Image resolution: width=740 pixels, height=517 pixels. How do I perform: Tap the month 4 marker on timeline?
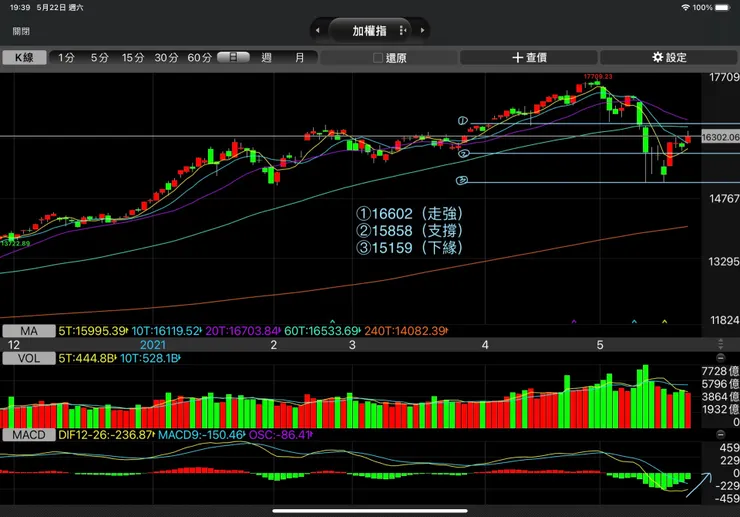coord(485,345)
